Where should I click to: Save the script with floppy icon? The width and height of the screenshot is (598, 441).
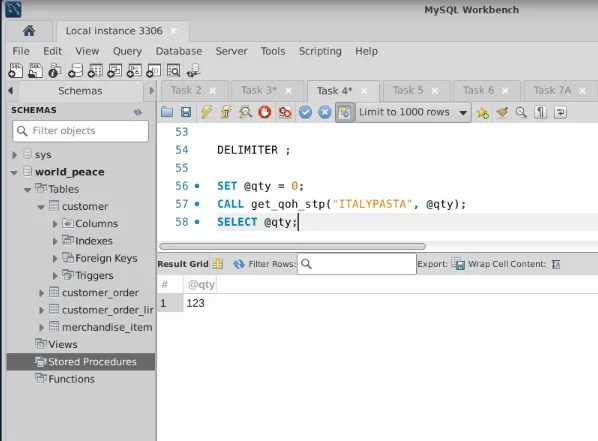[x=186, y=112]
